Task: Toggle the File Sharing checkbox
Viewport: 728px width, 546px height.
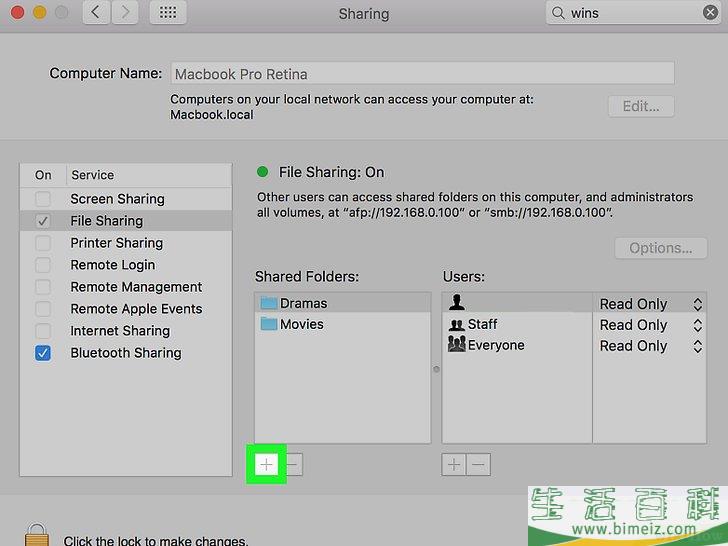Action: pos(43,221)
